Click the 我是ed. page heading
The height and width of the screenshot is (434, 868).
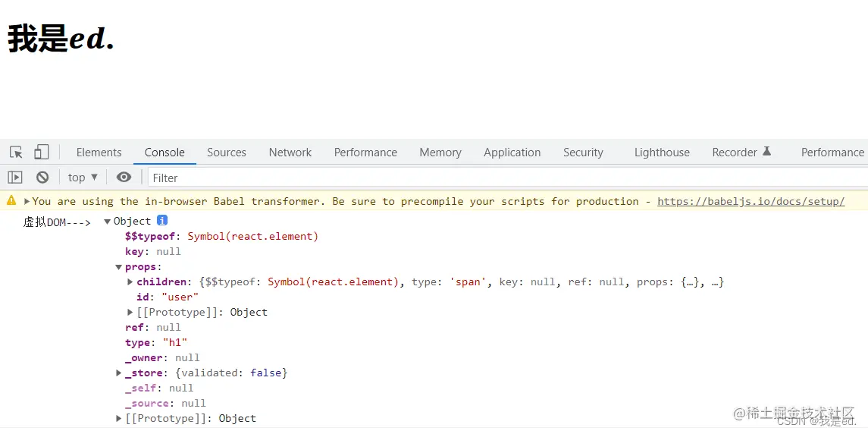61,40
